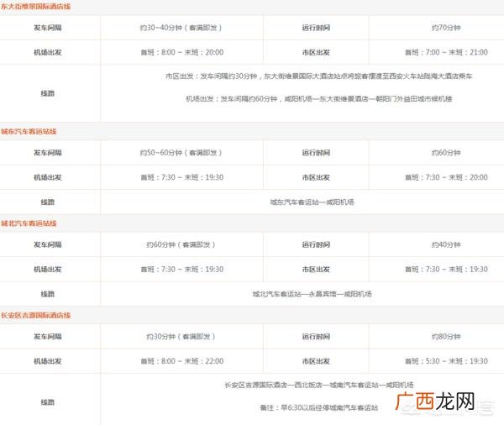
Task: Click '市区出发' label in the 长安区吉源国际酒店线 section
Action: click(x=316, y=361)
